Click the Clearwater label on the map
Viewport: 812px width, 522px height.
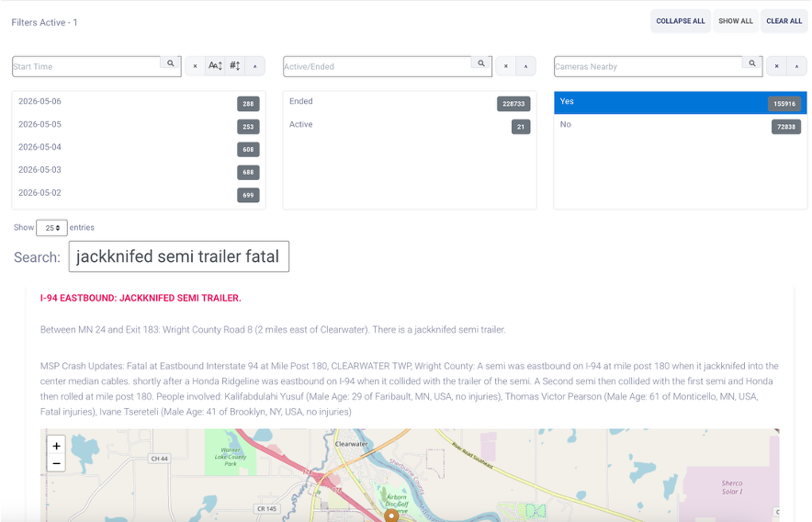coord(352,444)
